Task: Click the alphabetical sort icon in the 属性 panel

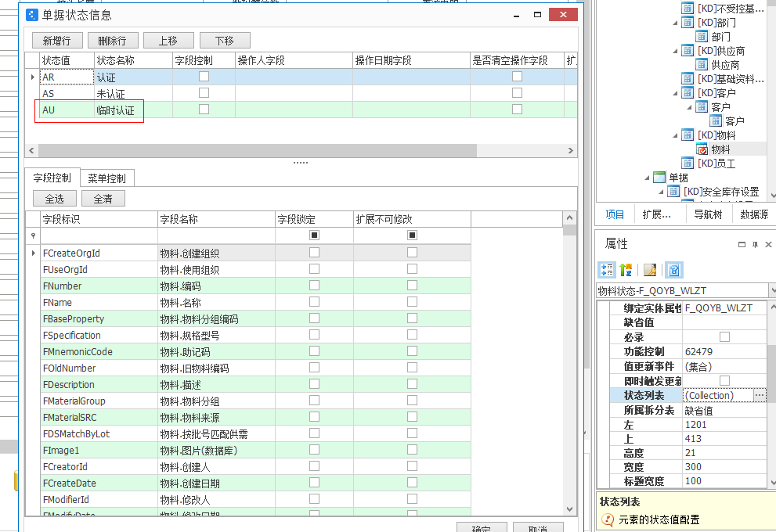Action: (x=626, y=270)
